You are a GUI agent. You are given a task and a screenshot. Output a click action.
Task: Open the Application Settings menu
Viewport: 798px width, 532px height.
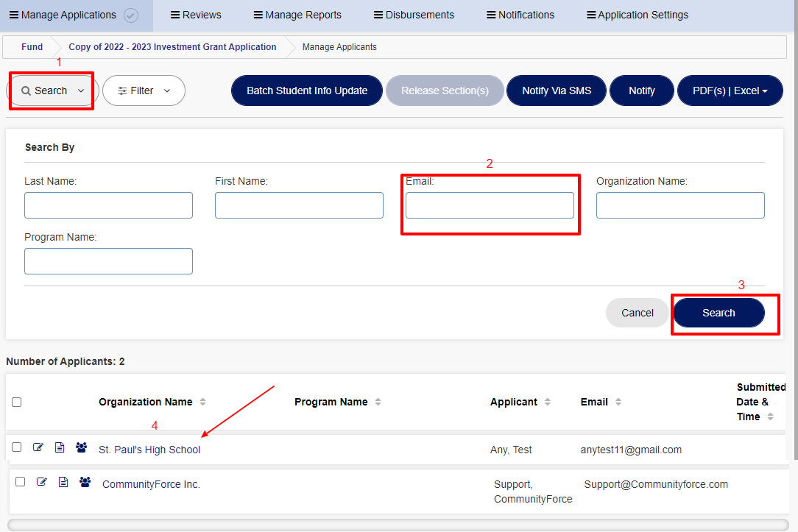[x=638, y=15]
